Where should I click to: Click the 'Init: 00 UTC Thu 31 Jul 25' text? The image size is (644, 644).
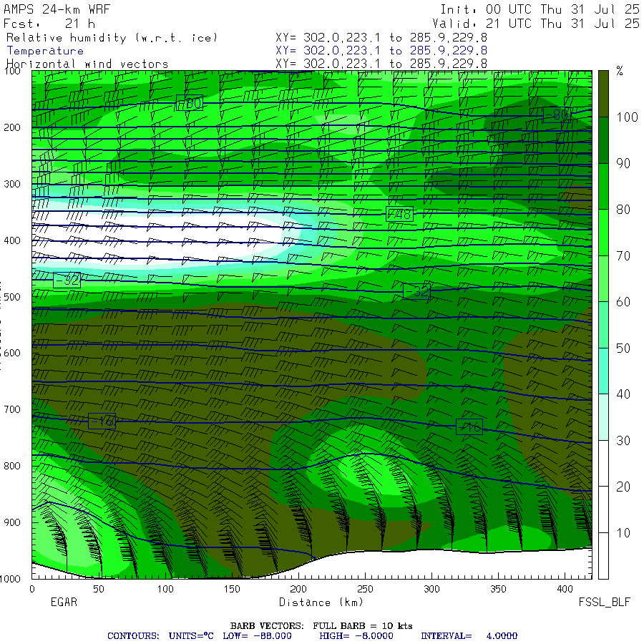(x=540, y=9)
